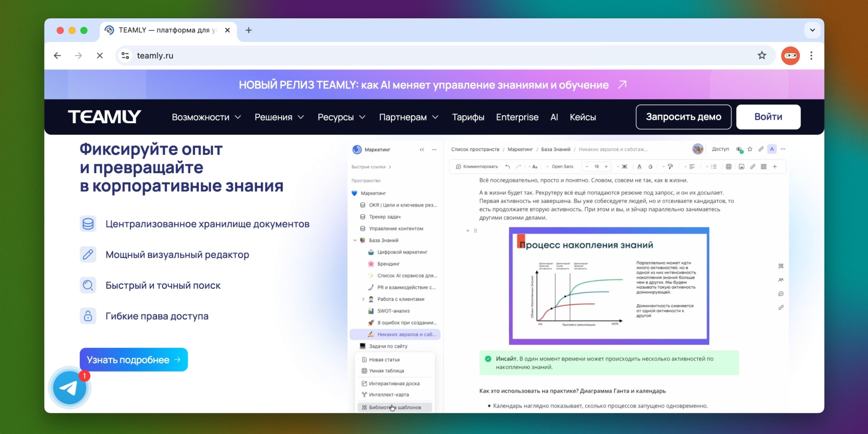868x434 pixels.
Task: Open the Aa text style dropdown
Action: (x=533, y=166)
